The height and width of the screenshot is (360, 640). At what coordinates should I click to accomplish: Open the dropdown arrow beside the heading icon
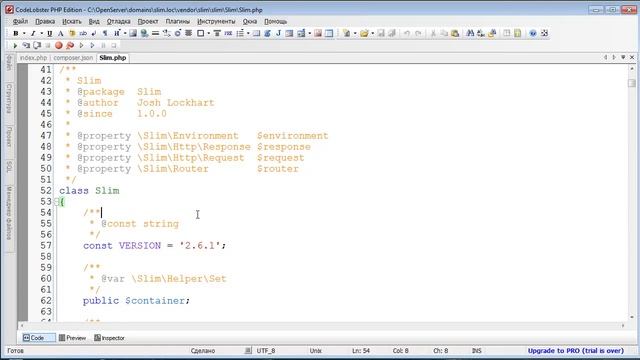125,33
